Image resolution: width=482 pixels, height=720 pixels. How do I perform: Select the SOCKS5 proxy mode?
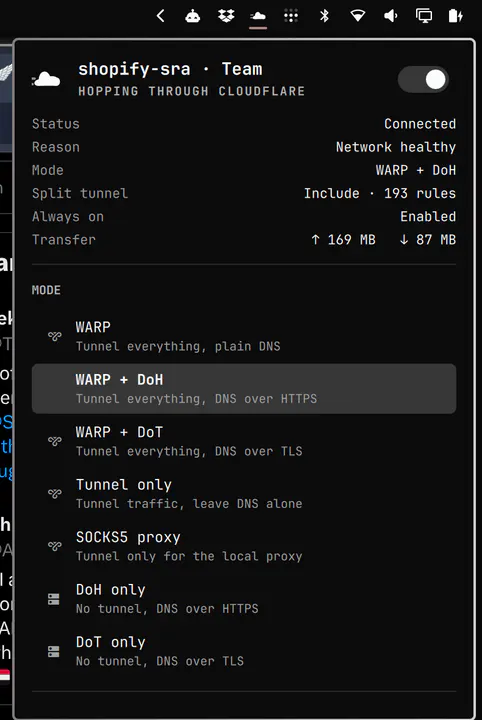coord(244,546)
